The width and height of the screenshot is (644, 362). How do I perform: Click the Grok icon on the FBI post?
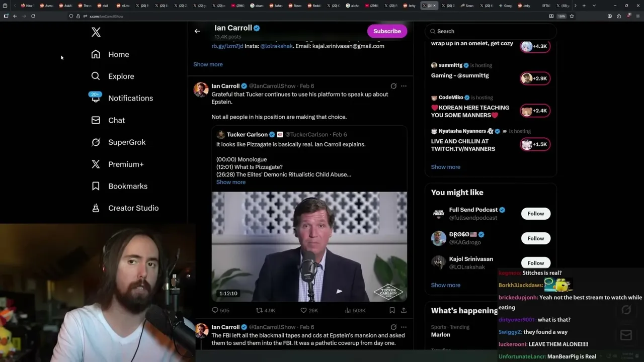[393, 327]
